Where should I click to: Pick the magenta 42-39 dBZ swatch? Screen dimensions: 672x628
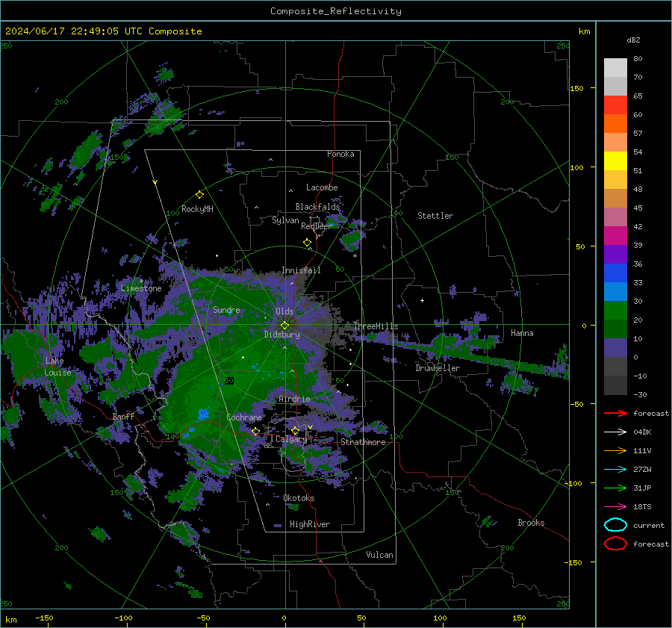point(615,236)
